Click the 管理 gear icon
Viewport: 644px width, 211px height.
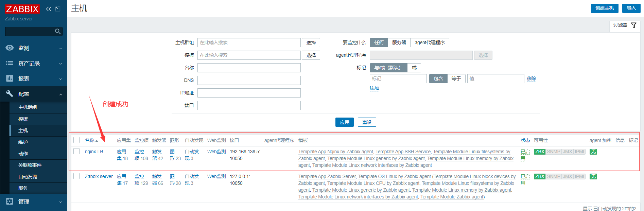click(x=10, y=201)
